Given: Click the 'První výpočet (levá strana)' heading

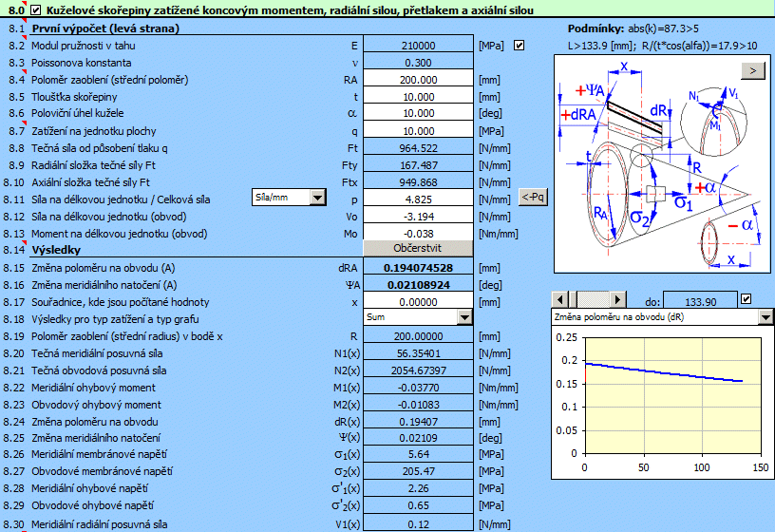Looking at the screenshot, I should [x=105, y=28].
